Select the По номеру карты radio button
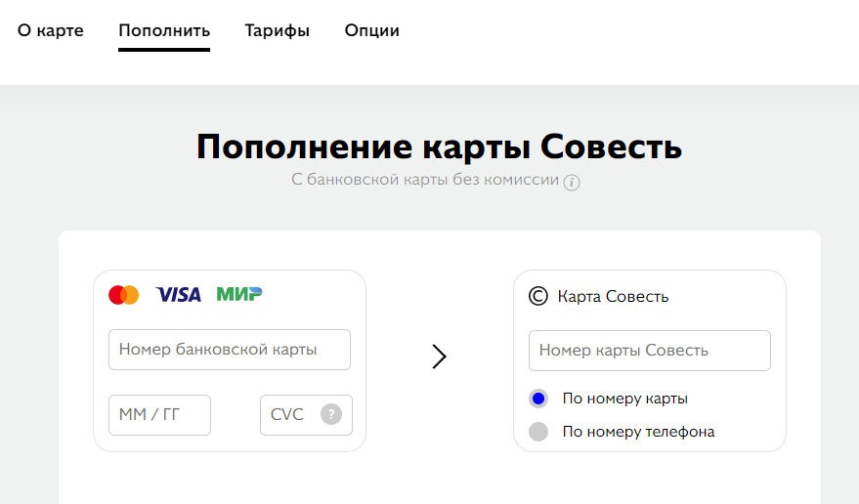 (x=538, y=399)
